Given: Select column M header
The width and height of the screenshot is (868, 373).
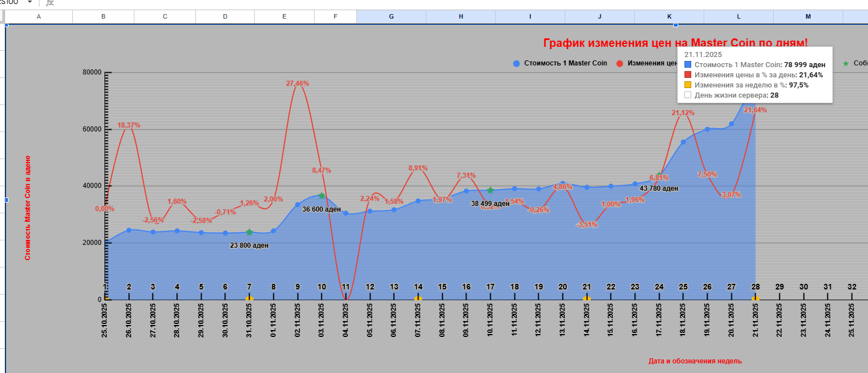Looking at the screenshot, I should [x=808, y=17].
